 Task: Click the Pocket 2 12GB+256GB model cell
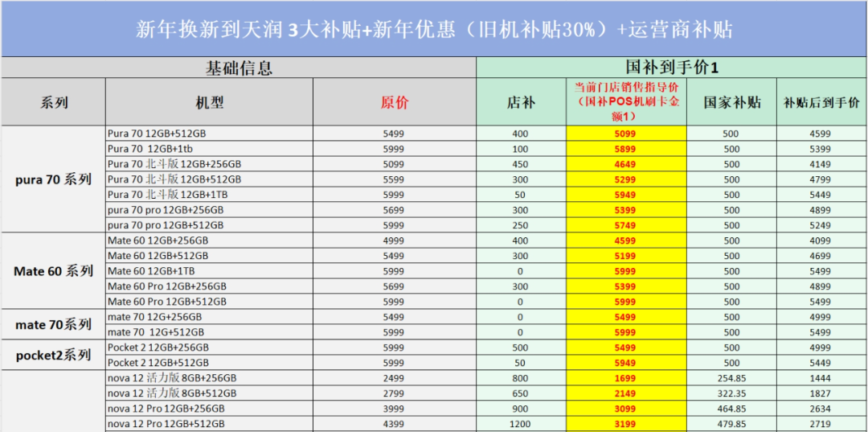tap(209, 348)
